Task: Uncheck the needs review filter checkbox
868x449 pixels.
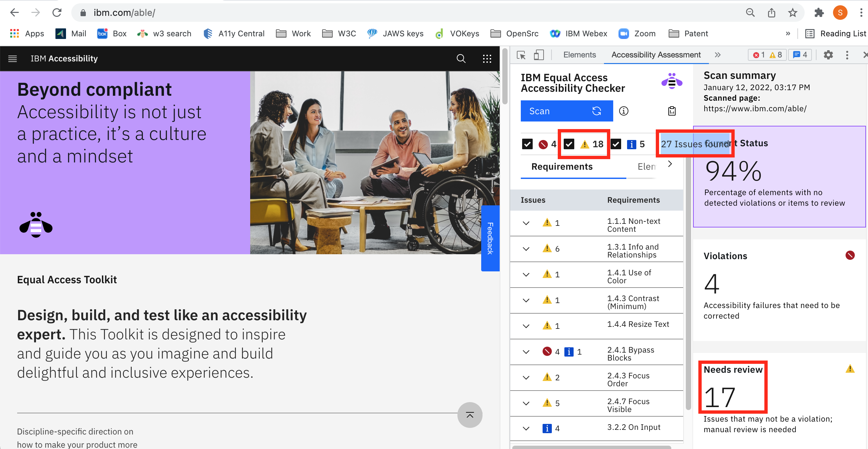Action: (x=569, y=144)
